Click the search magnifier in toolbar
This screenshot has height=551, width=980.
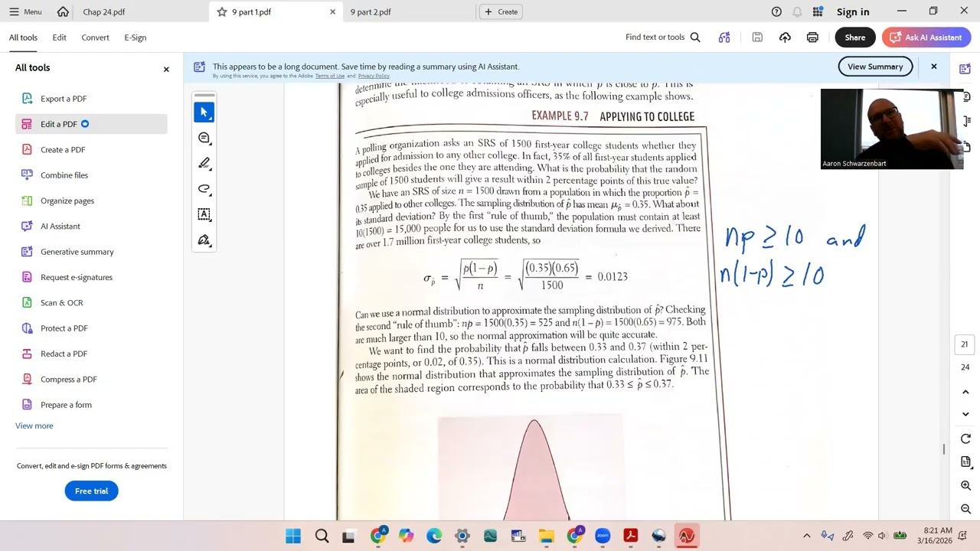tap(695, 37)
